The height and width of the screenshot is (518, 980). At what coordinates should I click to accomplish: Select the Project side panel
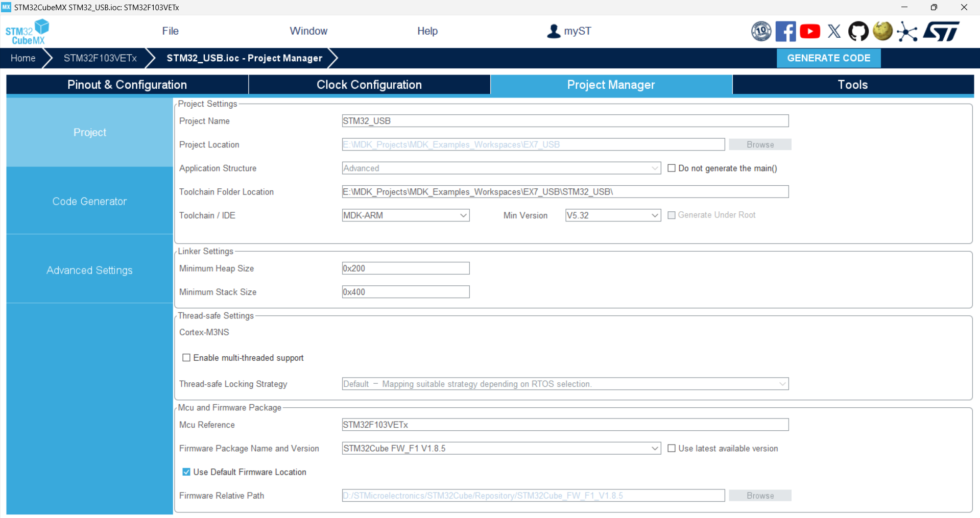pos(90,132)
